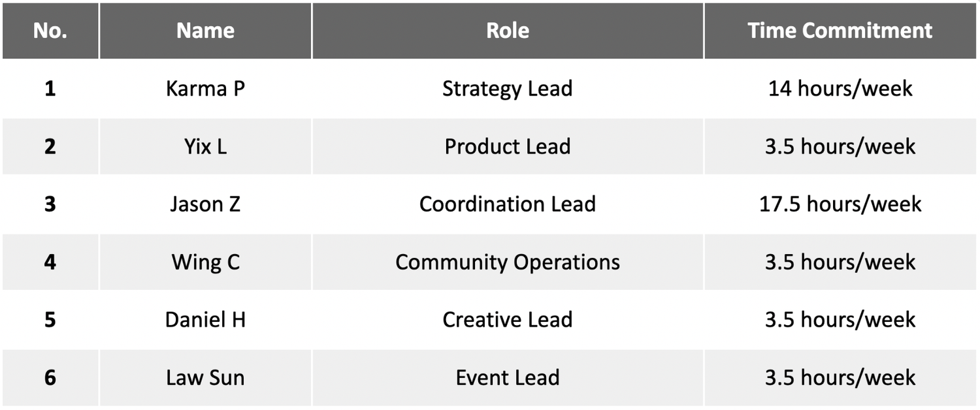Select the "Time Commitment" header cell
This screenshot has width=980, height=410.
[840, 31]
